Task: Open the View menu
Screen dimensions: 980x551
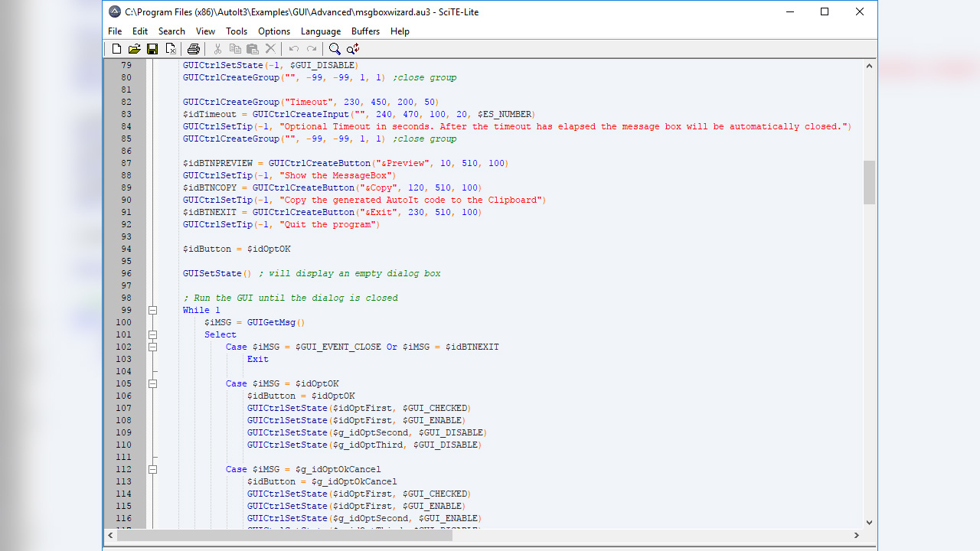Action: tap(205, 31)
